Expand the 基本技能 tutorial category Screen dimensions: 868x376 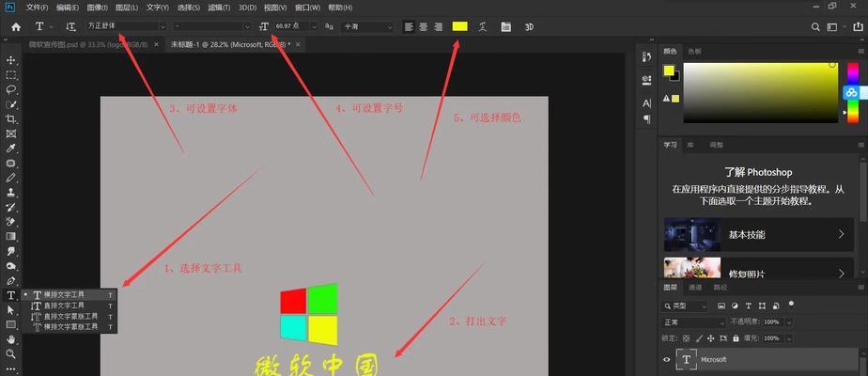pos(759,234)
